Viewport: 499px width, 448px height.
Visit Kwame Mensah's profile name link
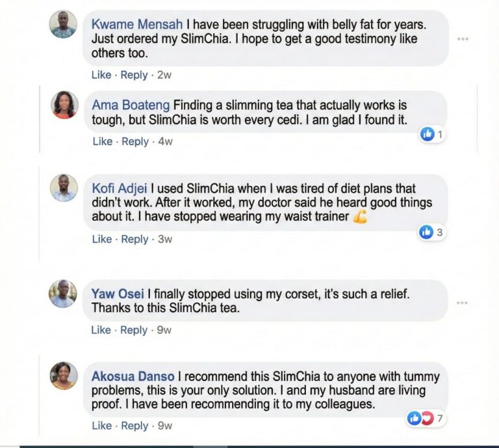tap(138, 24)
